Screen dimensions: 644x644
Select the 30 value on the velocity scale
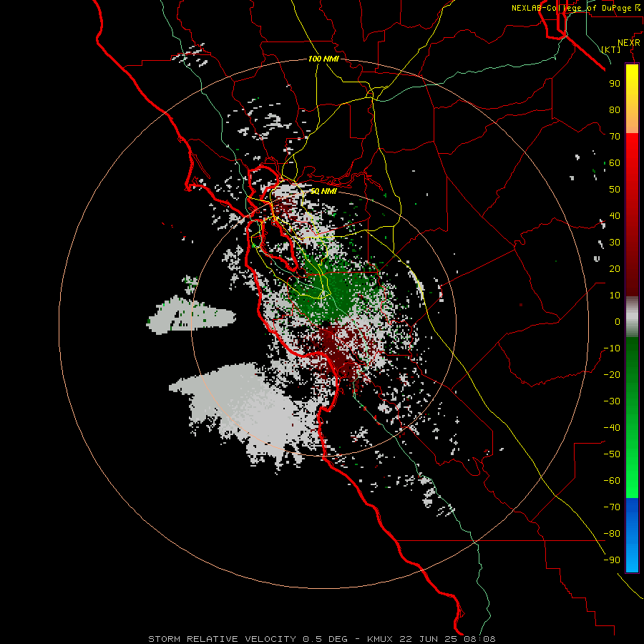pos(615,243)
